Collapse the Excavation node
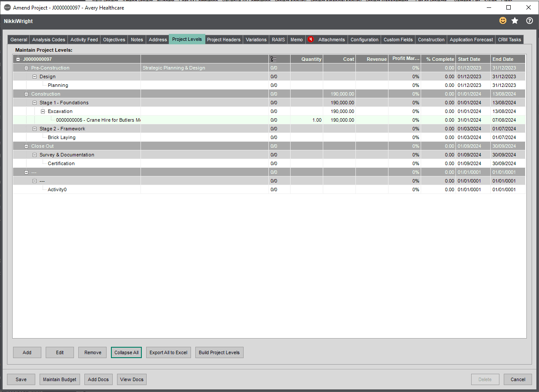Image resolution: width=539 pixels, height=392 pixels. (43, 111)
